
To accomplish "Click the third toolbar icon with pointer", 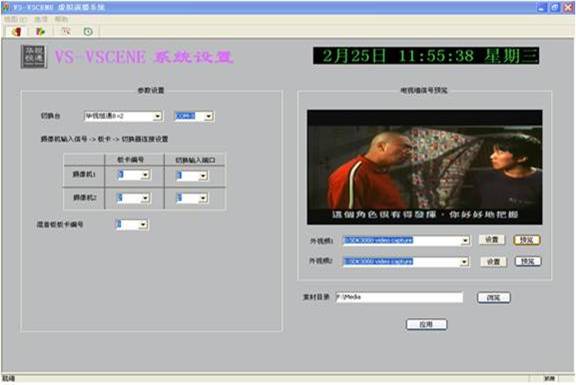I will (x=66, y=31).
